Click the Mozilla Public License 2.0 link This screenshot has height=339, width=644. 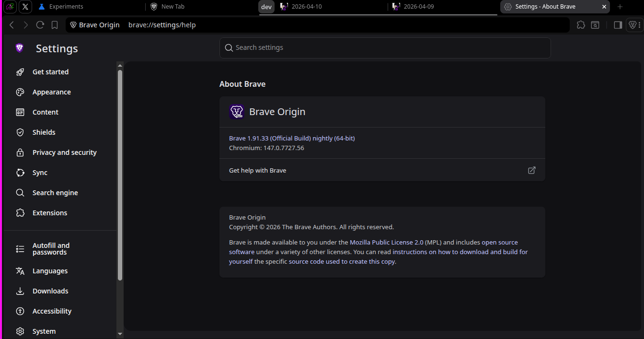click(x=386, y=242)
